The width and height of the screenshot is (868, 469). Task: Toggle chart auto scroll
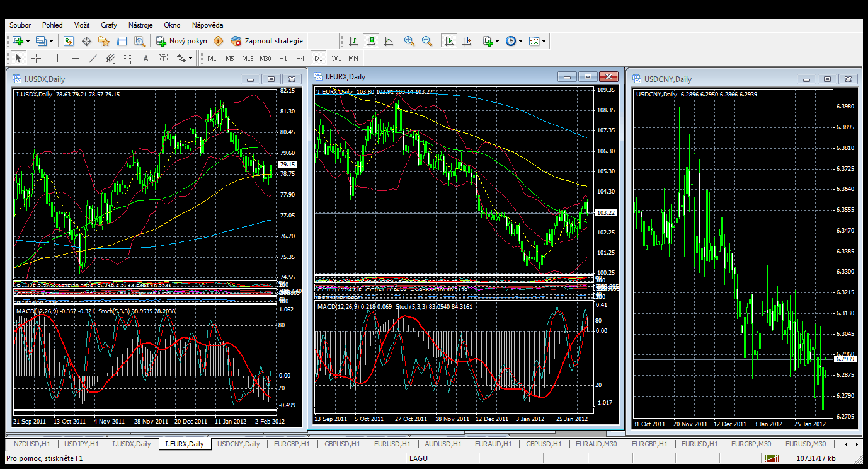449,41
